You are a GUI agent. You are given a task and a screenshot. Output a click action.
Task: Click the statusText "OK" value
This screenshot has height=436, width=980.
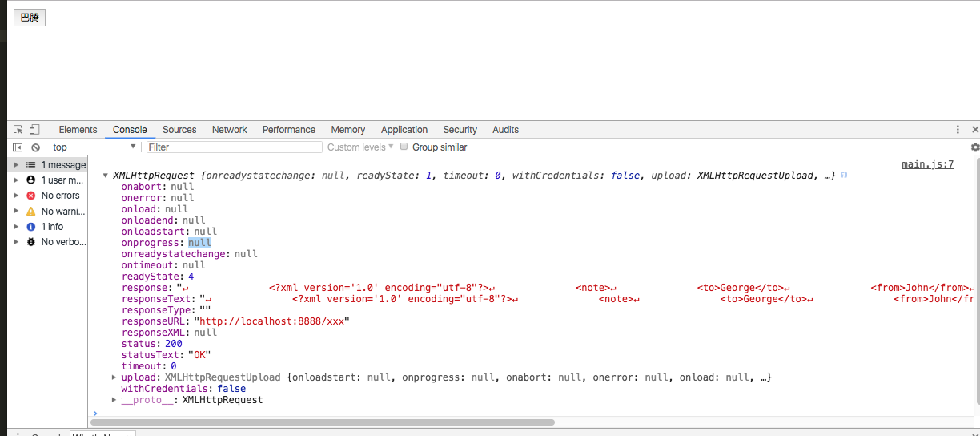click(x=199, y=355)
